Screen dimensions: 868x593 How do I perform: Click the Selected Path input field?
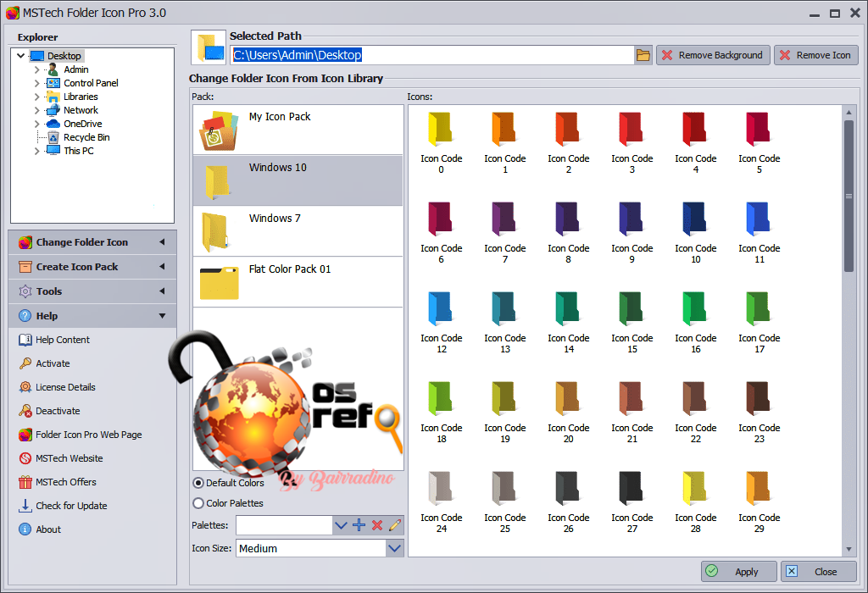click(431, 55)
